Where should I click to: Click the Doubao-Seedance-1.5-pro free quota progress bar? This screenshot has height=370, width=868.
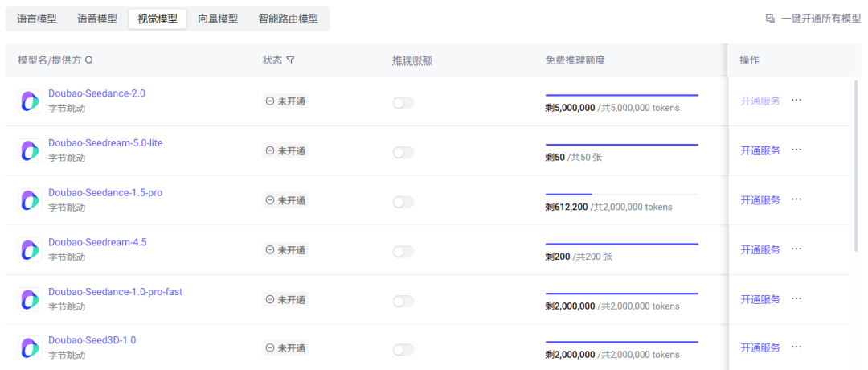(x=621, y=194)
